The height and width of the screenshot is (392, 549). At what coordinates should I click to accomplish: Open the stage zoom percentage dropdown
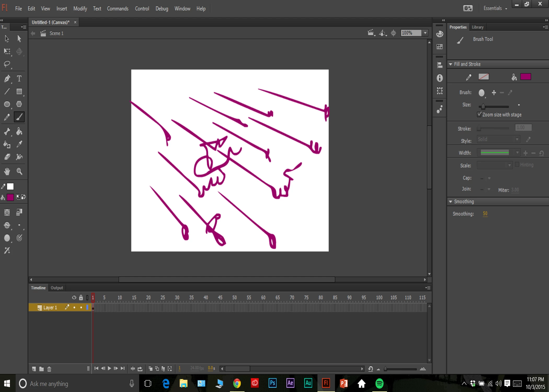pos(425,33)
